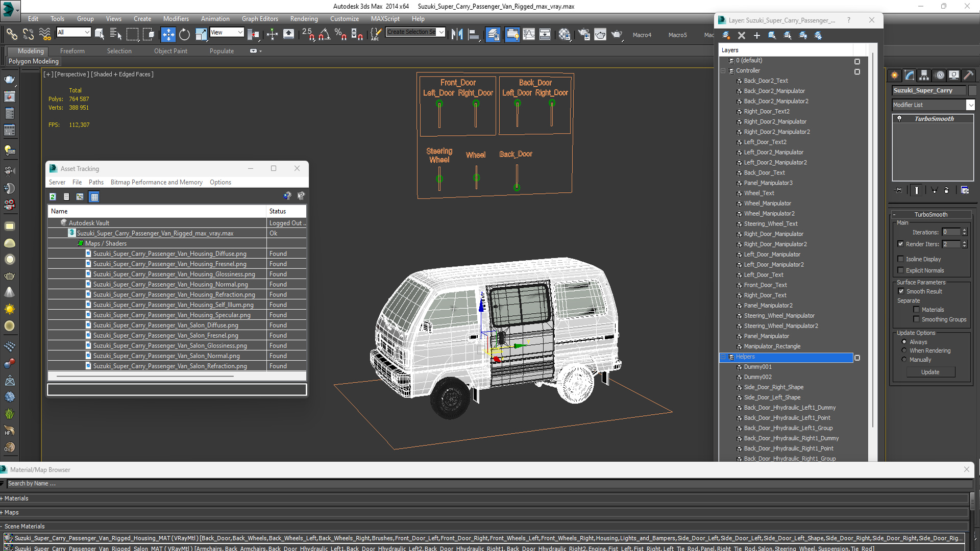Click Macro4 toolbar button
Screen dimensions: 980x551
(642, 35)
